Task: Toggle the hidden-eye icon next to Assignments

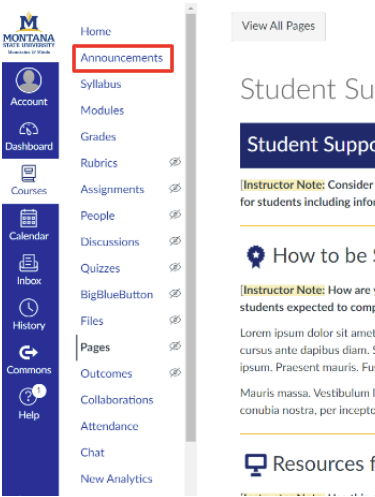Action: click(x=175, y=188)
